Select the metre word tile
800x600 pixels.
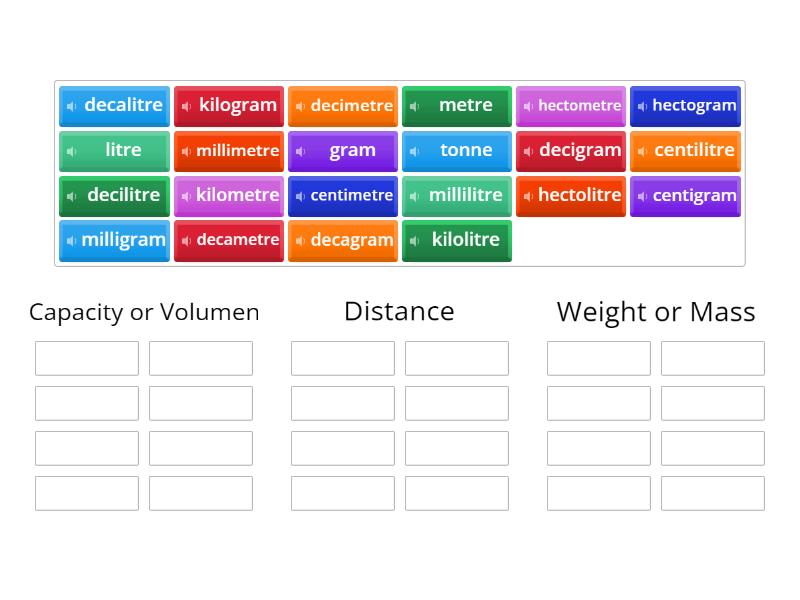tap(465, 105)
